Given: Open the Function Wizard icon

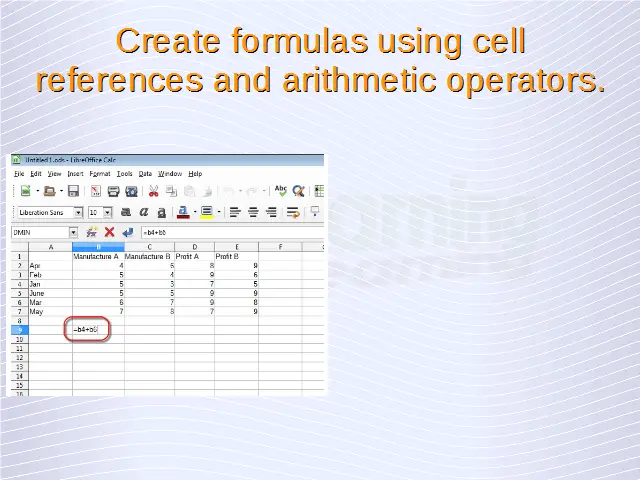Looking at the screenshot, I should 92,232.
